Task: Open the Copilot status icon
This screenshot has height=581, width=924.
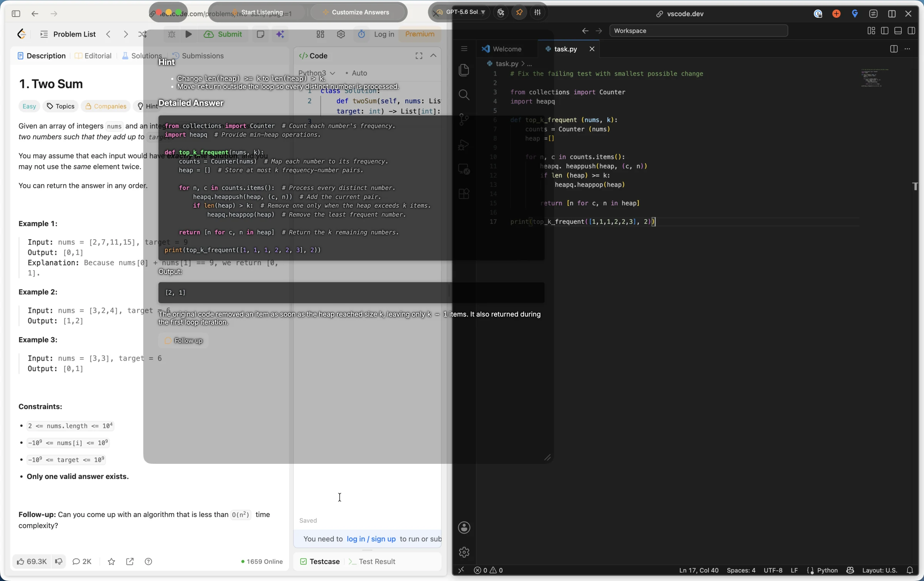Action: [850, 570]
